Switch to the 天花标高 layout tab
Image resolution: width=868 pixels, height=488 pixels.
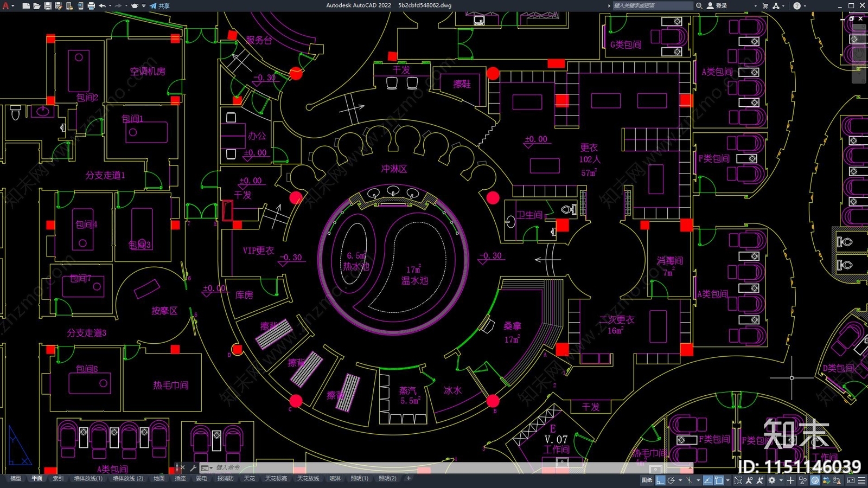coord(276,478)
